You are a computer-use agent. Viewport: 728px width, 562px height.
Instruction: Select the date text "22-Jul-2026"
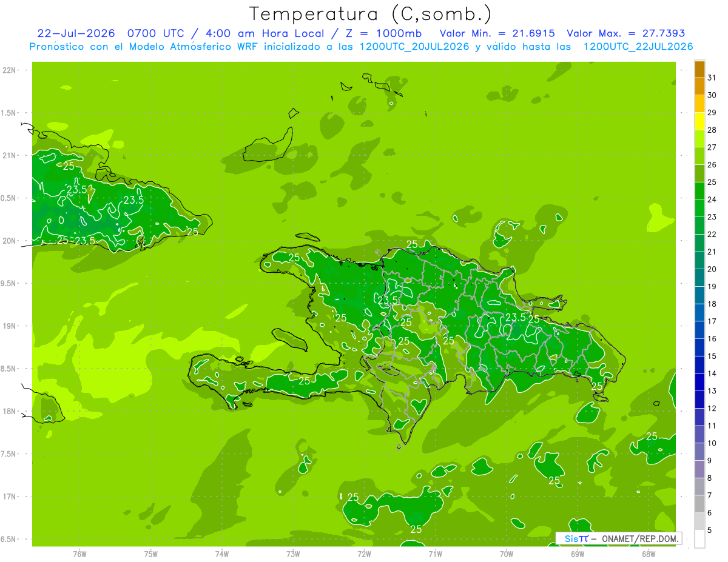[76, 33]
